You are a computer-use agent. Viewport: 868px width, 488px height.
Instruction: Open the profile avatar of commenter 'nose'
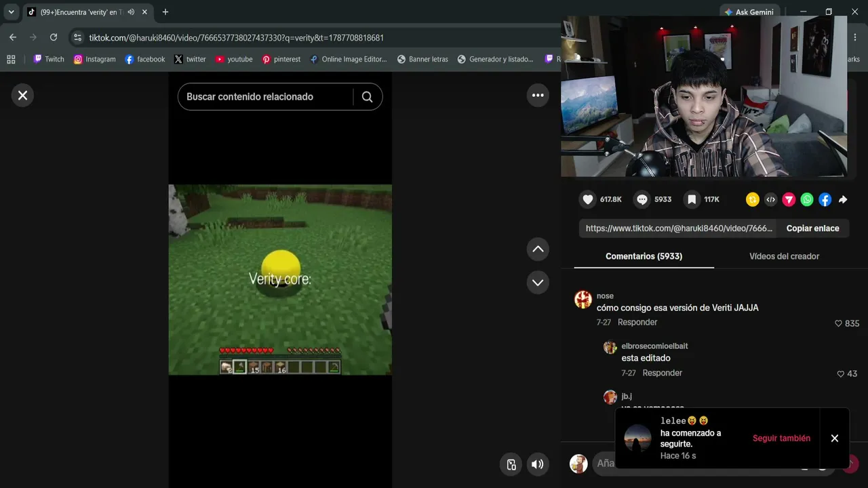[583, 300]
